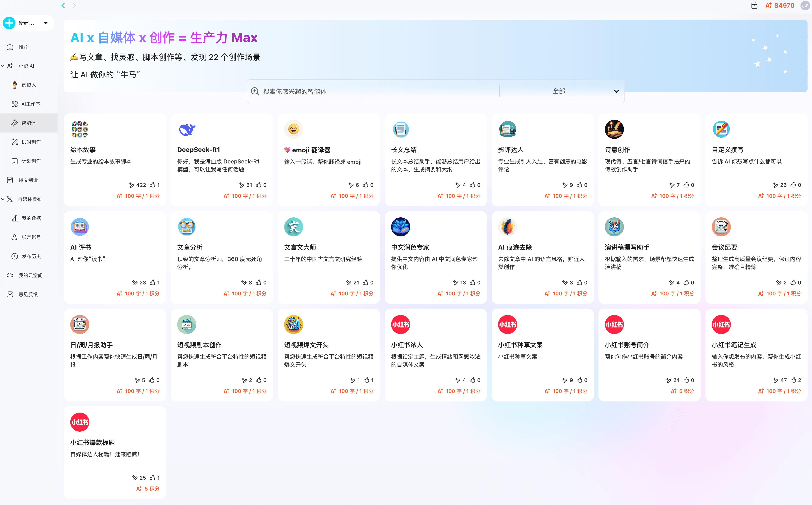The width and height of the screenshot is (812, 505).
Task: Like the 短视频爆文开头 agent
Action: click(x=366, y=380)
